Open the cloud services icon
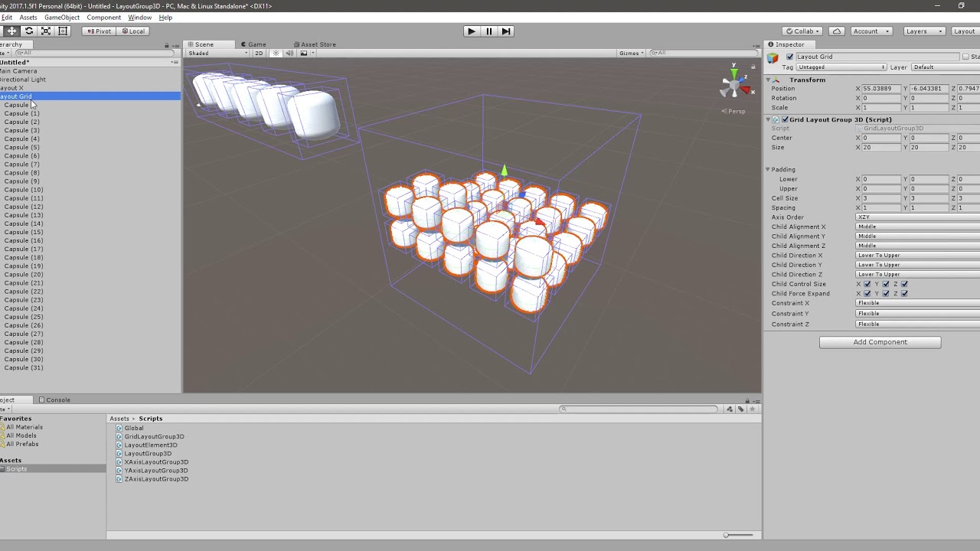Viewport: 980px width, 551px height. pyautogui.click(x=837, y=31)
